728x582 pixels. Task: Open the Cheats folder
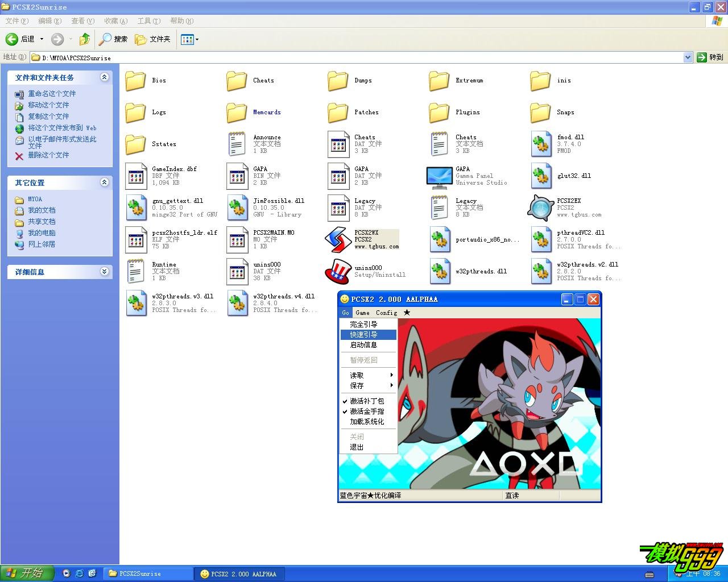(237, 80)
